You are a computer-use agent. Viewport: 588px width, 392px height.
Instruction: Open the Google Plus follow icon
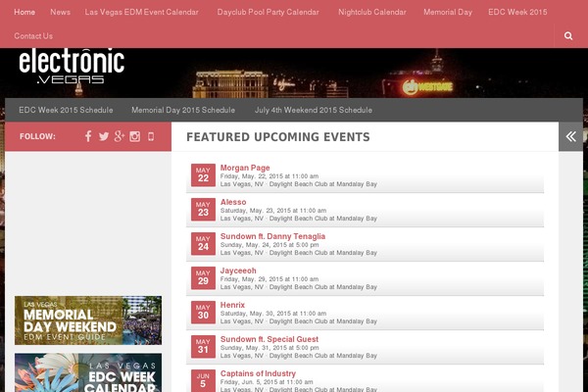tap(120, 136)
